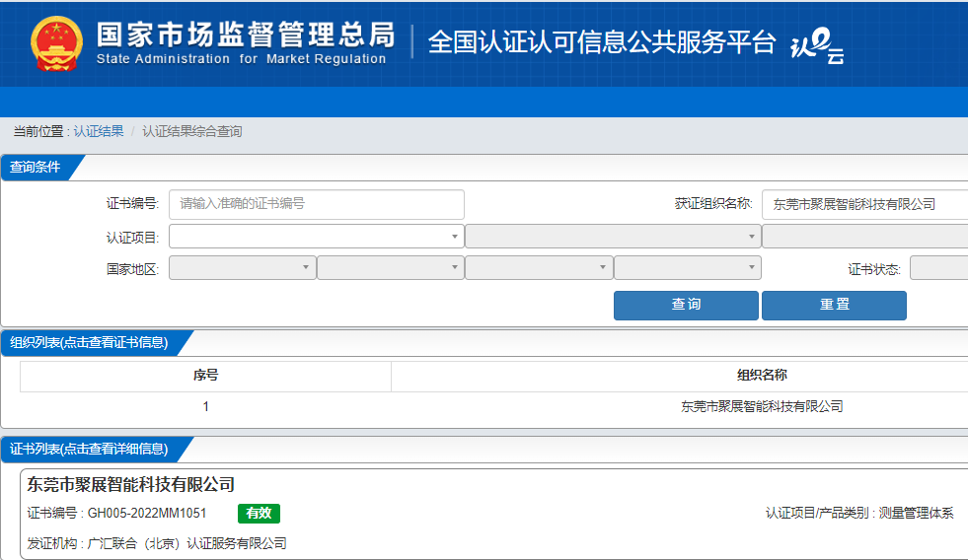The image size is (968, 560).
Task: Open the third 国家地区 dropdown
Action: click(x=539, y=267)
